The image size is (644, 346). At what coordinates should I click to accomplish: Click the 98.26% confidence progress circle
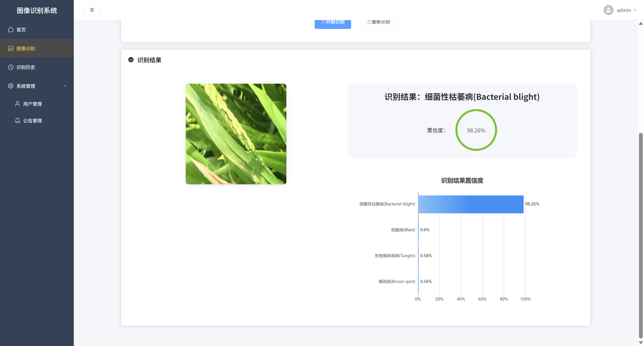476,130
